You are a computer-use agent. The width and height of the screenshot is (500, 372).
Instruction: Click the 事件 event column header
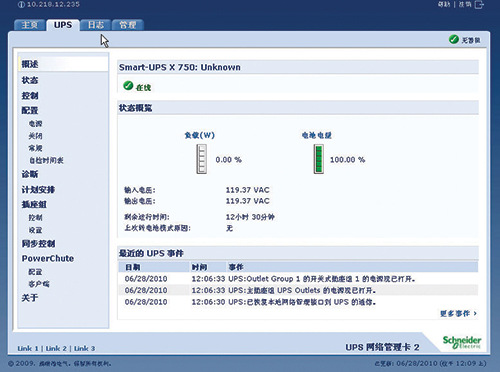pyautogui.click(x=236, y=267)
